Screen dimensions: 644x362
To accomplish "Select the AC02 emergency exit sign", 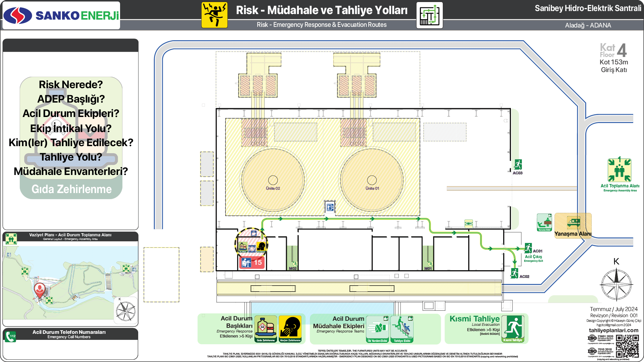I will (x=514, y=274).
